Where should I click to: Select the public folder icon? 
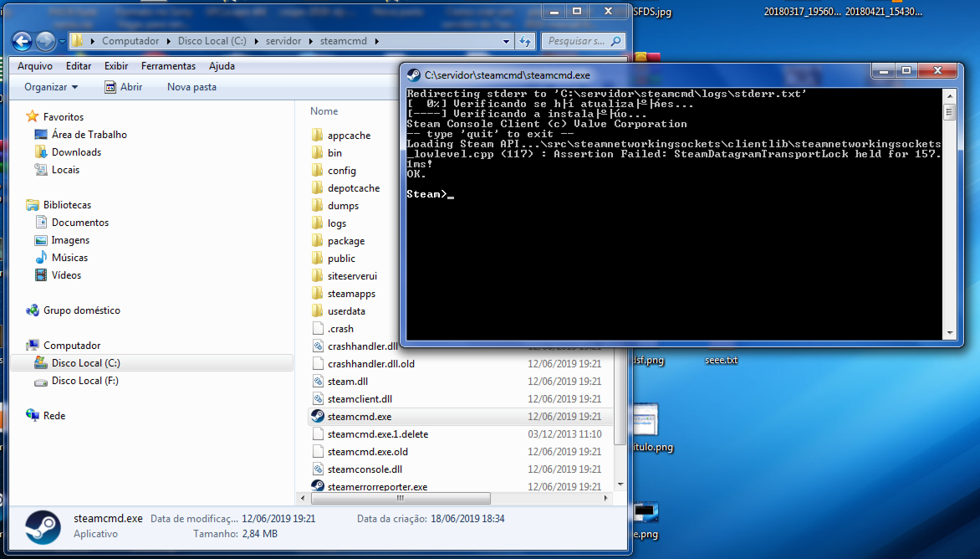pyautogui.click(x=318, y=258)
